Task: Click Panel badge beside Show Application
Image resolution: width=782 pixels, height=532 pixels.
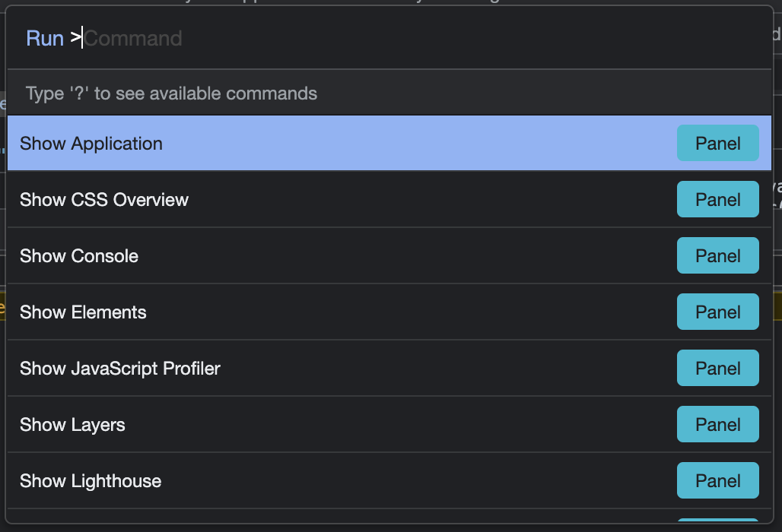Action: click(717, 144)
